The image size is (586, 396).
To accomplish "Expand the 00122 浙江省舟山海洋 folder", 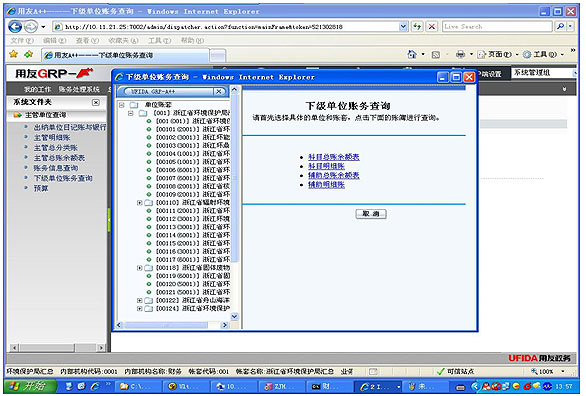I will click(x=139, y=300).
